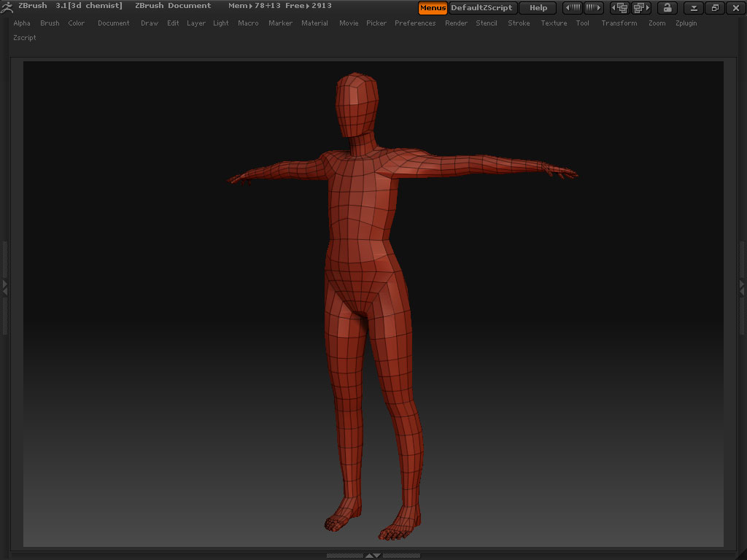The width and height of the screenshot is (747, 560).
Task: Open the Preferences menu
Action: pos(415,23)
